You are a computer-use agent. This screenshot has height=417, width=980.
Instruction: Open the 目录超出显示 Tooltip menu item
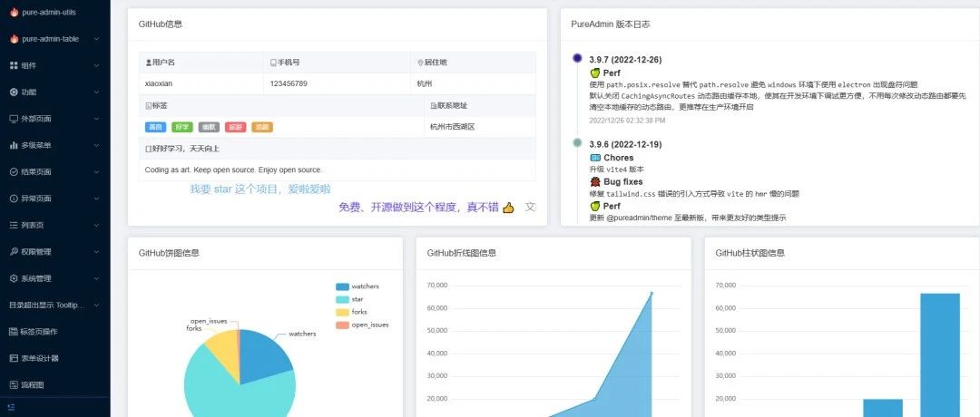point(55,305)
